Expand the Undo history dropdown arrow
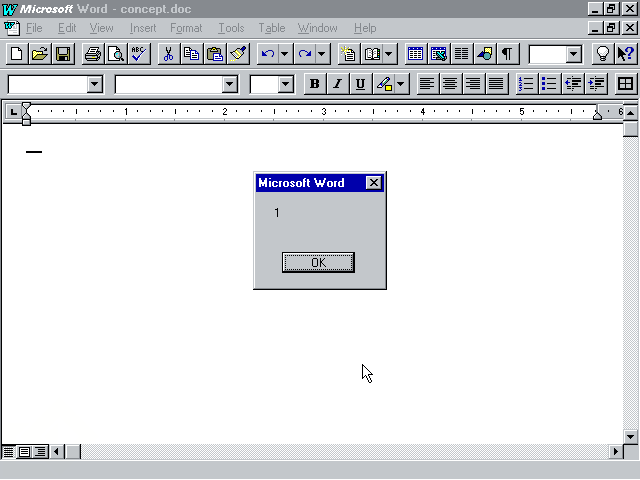The image size is (640, 480). click(284, 54)
